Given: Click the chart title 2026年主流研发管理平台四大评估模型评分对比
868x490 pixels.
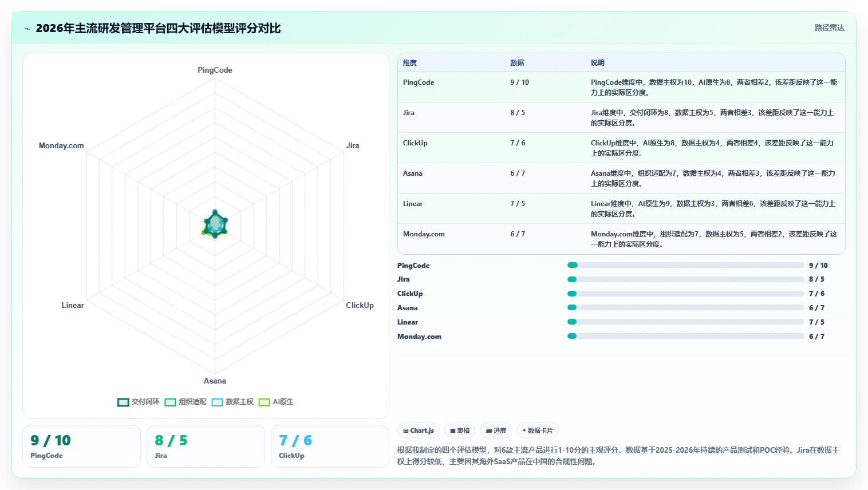Looking at the screenshot, I should pos(158,29).
